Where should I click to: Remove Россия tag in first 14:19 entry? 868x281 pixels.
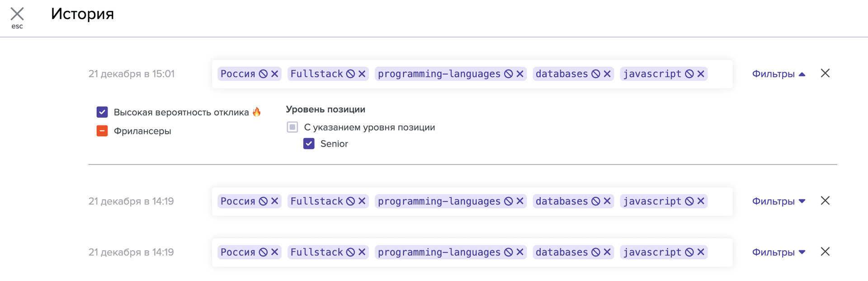[x=274, y=201]
